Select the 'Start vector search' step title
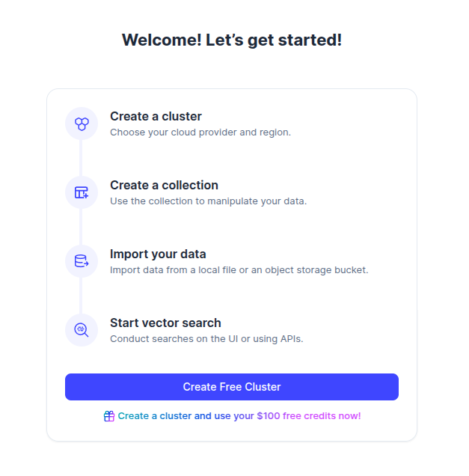This screenshot has width=469, height=476. point(165,323)
